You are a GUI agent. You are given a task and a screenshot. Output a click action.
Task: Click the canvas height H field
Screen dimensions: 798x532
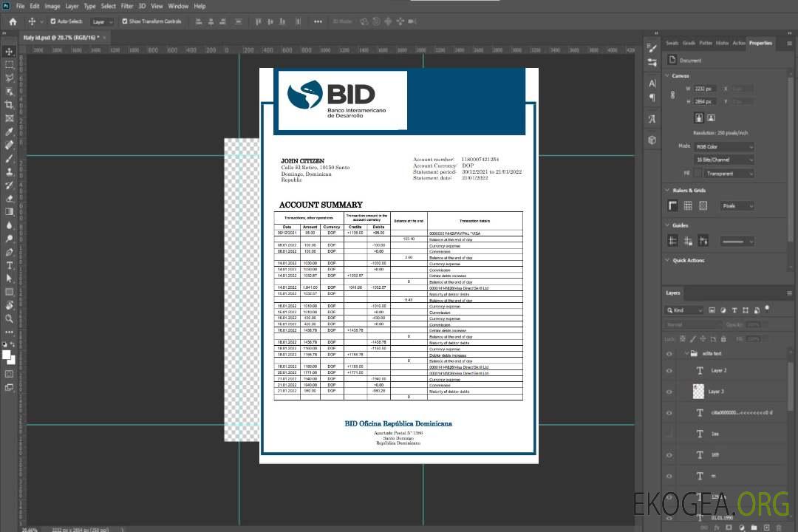click(706, 102)
